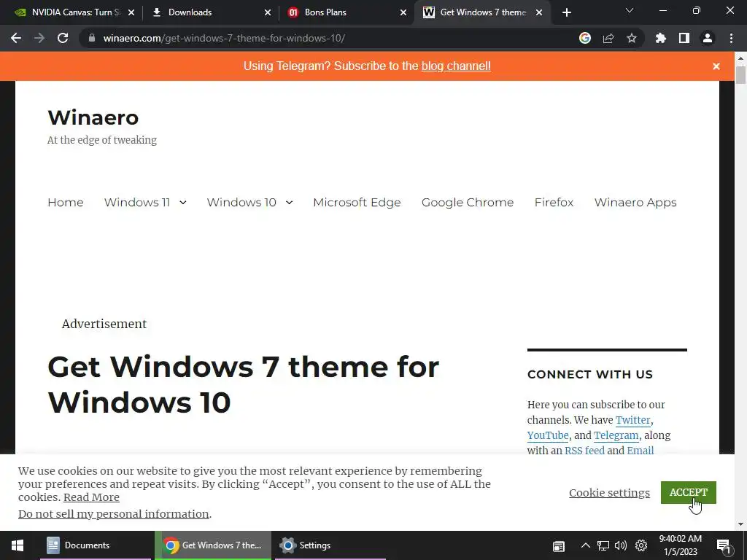Click the gear tray icon
The width and height of the screenshot is (747, 560).
point(641,545)
